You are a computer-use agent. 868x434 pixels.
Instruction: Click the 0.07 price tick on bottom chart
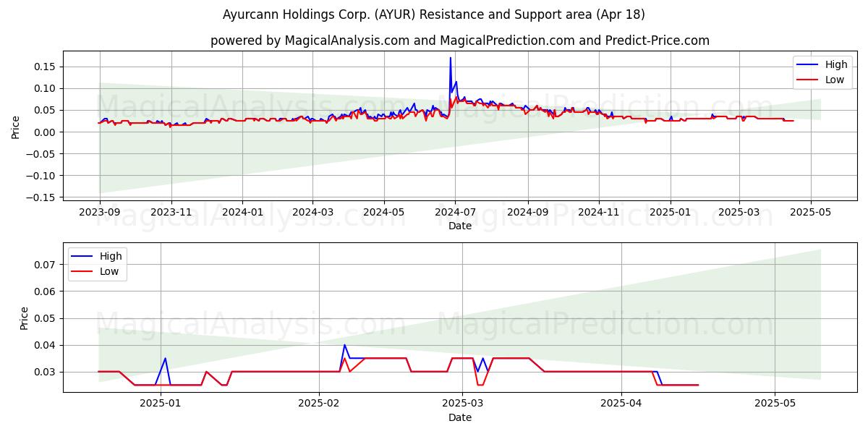click(46, 265)
